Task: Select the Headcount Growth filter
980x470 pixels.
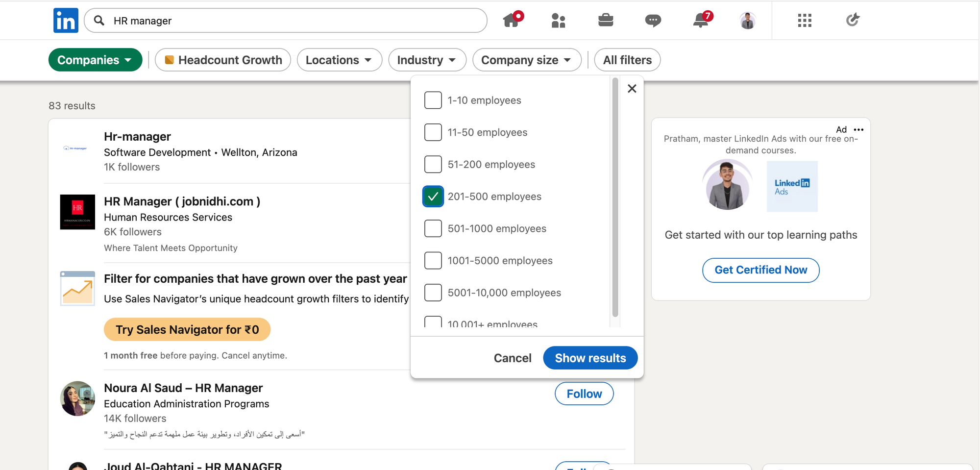Action: tap(223, 60)
